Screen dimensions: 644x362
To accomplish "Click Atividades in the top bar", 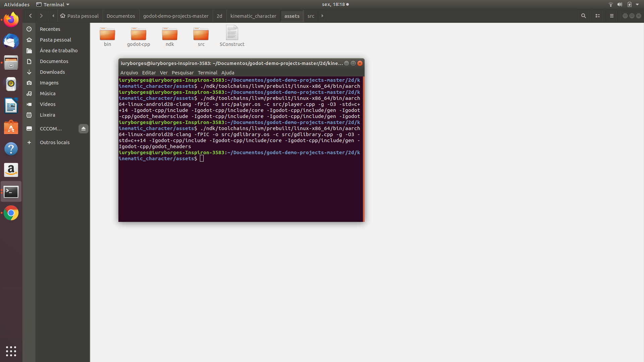I will coord(17,4).
